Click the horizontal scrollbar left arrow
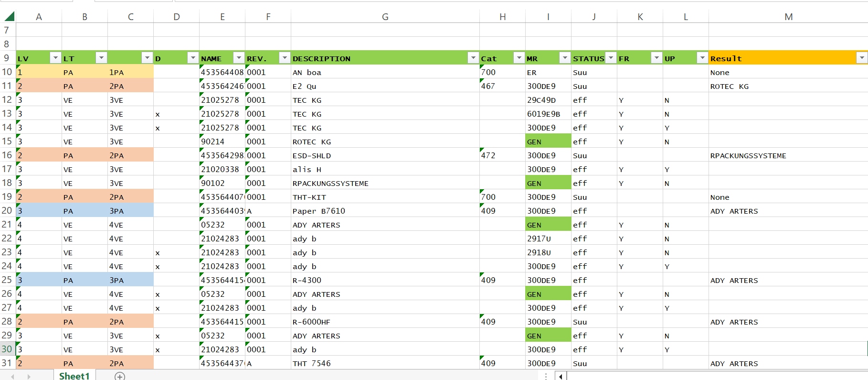Screen dimensions: 868x380 [561, 376]
